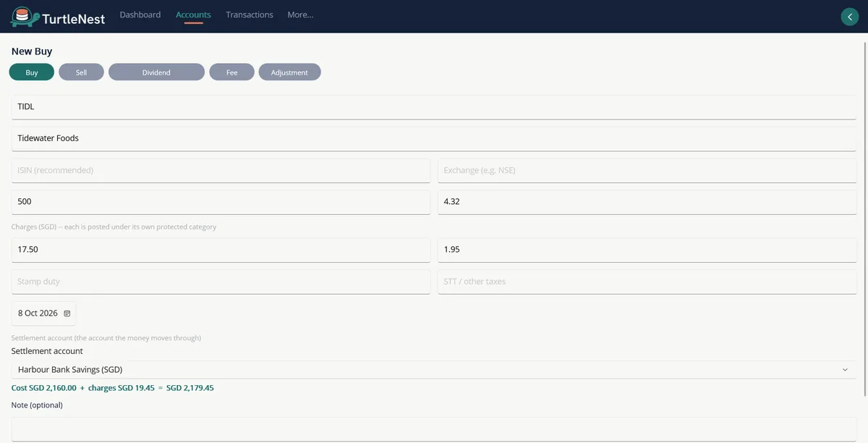This screenshot has height=443, width=868.
Task: Select the Adjustment transaction type
Action: point(289,72)
